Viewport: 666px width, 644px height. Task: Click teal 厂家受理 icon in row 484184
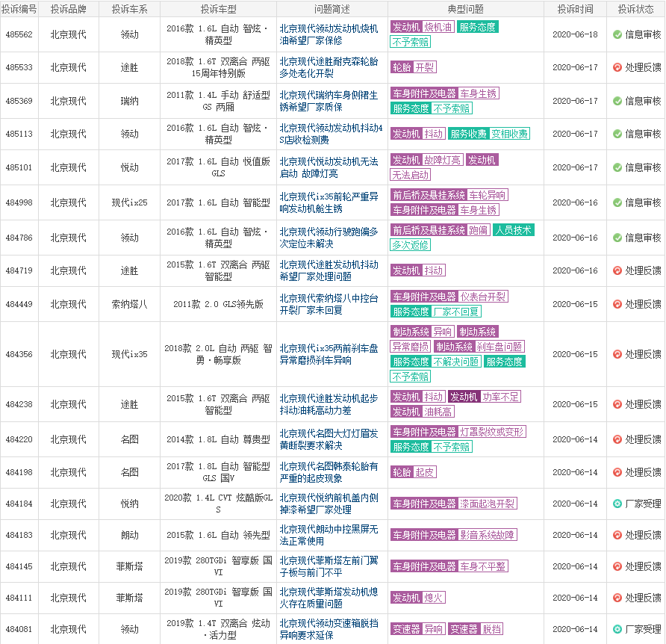coord(617,504)
